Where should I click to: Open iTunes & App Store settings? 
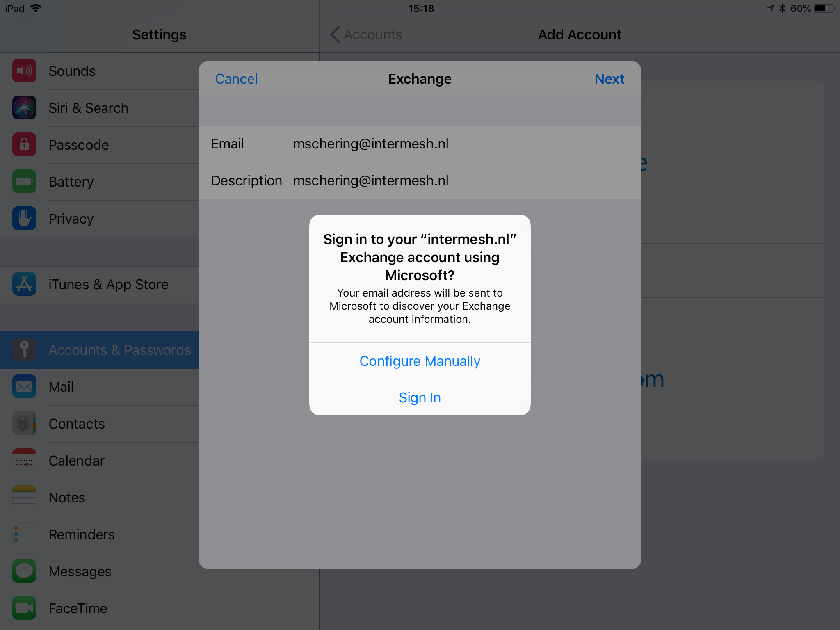pyautogui.click(x=99, y=284)
